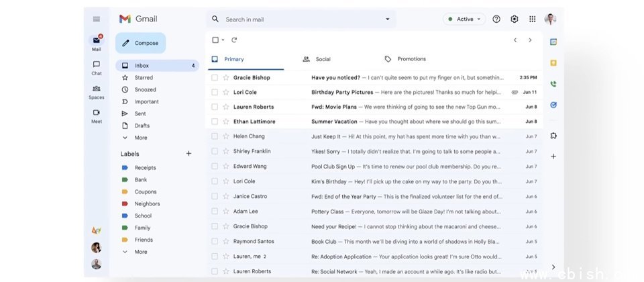Image resolution: width=644 pixels, height=282 pixels.
Task: Click the Support help icon
Action: (496, 19)
